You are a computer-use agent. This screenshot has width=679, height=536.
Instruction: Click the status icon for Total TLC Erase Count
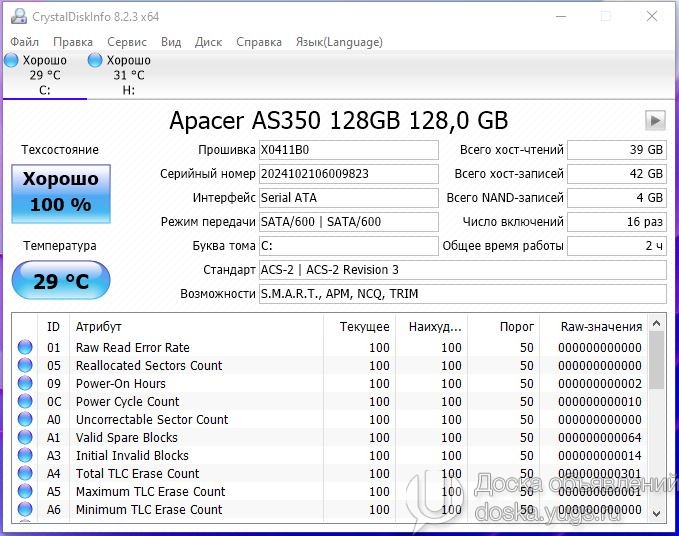pos(25,473)
